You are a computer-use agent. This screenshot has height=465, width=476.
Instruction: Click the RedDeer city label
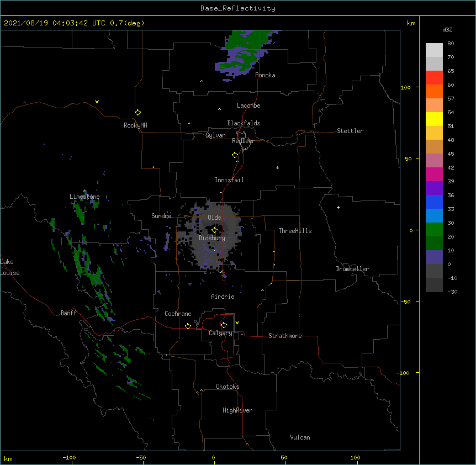[243, 141]
